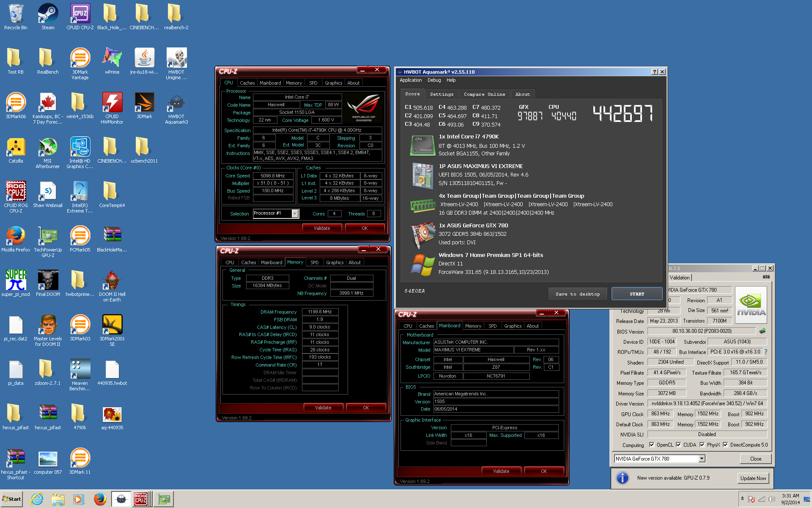Open the Catzilla desktop icon
Viewport: 812px width, 508px height.
pos(16,150)
